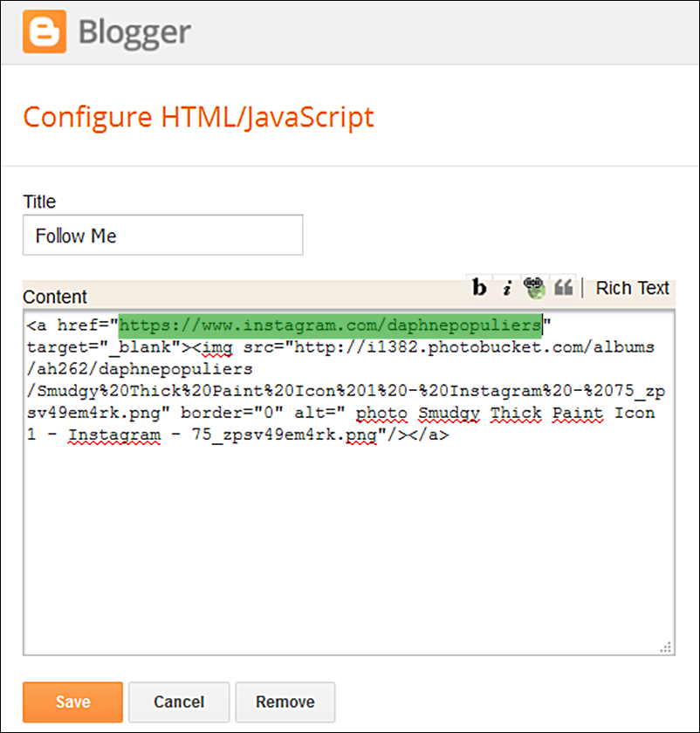Click the Title label above the field
This screenshot has height=733, width=700.
coord(39,202)
